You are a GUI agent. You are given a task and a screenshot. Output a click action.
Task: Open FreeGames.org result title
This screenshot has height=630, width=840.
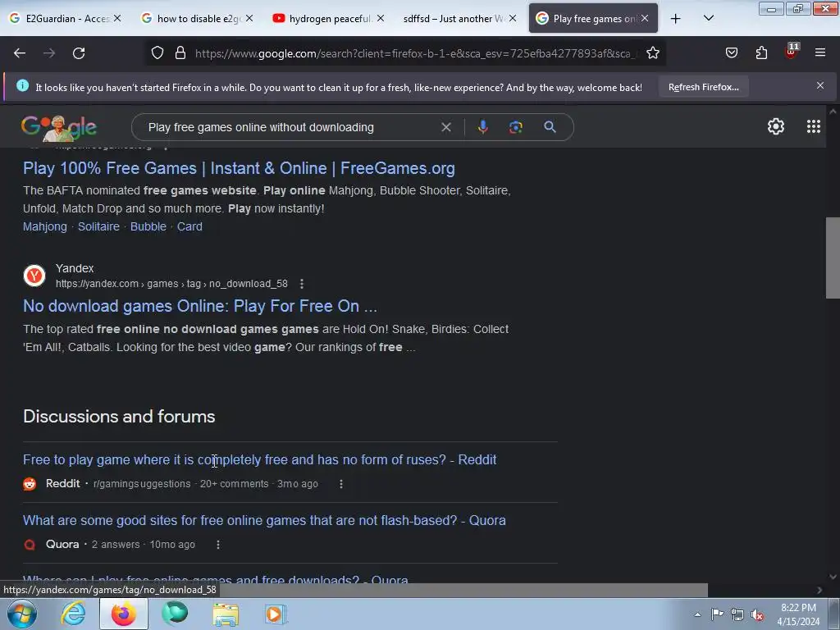click(239, 168)
